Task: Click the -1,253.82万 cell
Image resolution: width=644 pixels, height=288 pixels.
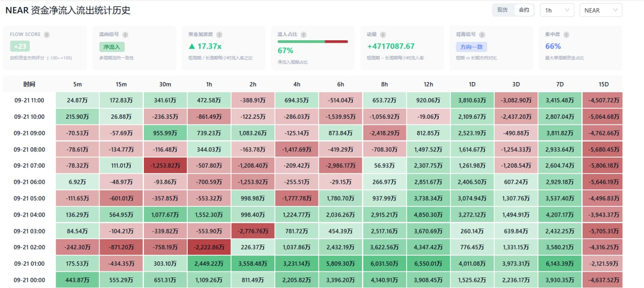Action: pyautogui.click(x=165, y=166)
